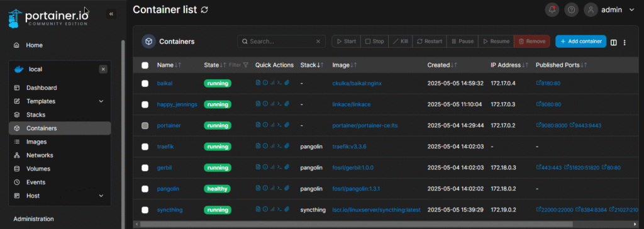Collapse the sidebar with the double-chevron button
The height and width of the screenshot is (229, 644).
[111, 14]
